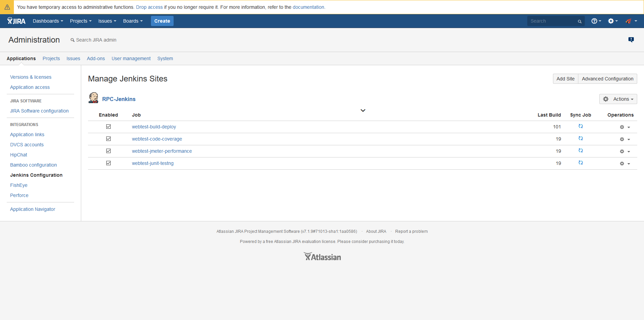
Task: Click the RPC-Jenkins avatar image
Action: point(93,98)
